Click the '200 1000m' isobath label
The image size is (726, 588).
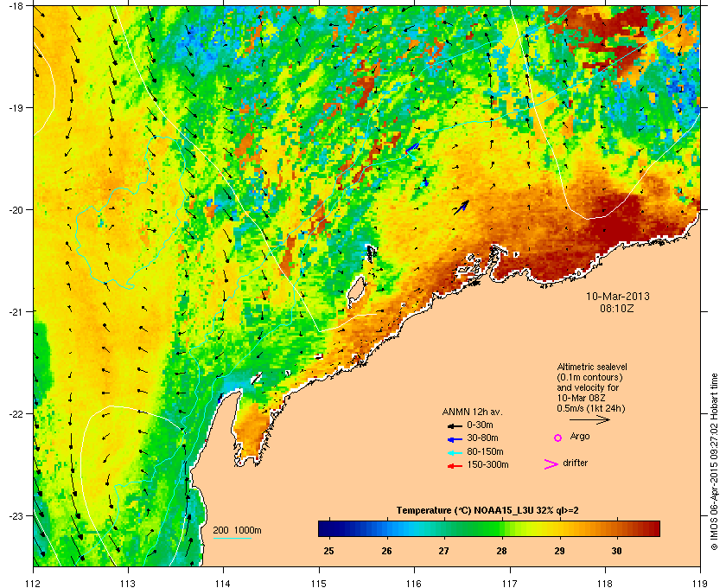[x=237, y=531]
